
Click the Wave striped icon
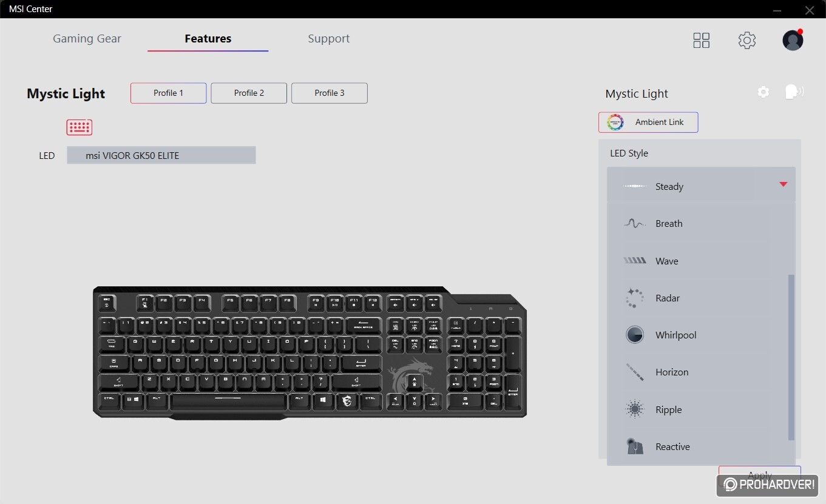pos(635,261)
